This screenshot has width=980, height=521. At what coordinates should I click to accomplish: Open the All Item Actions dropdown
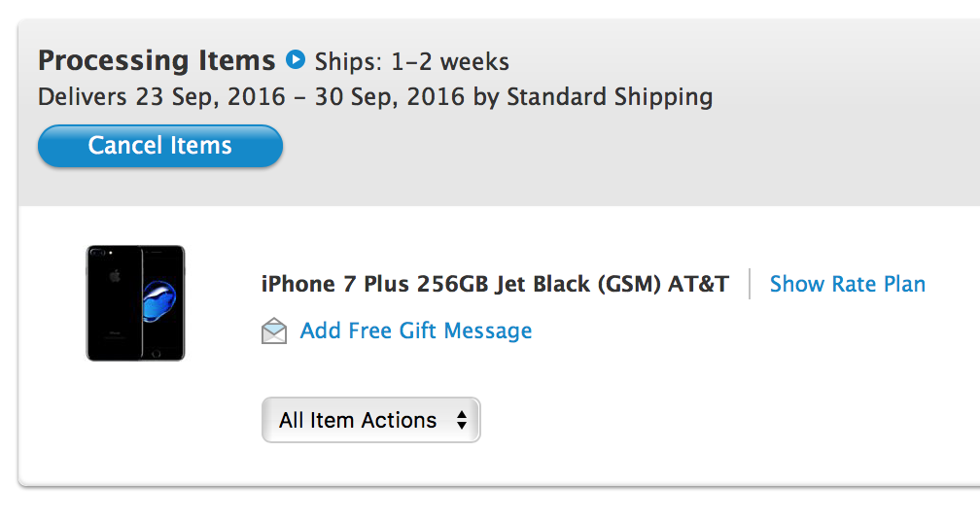[x=370, y=420]
